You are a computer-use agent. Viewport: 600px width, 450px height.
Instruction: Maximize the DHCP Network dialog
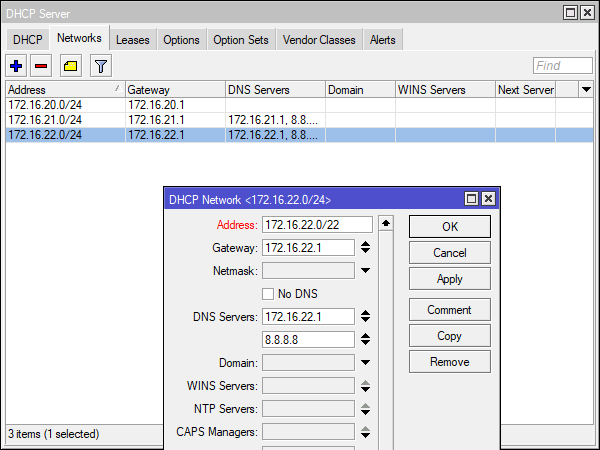tap(471, 199)
